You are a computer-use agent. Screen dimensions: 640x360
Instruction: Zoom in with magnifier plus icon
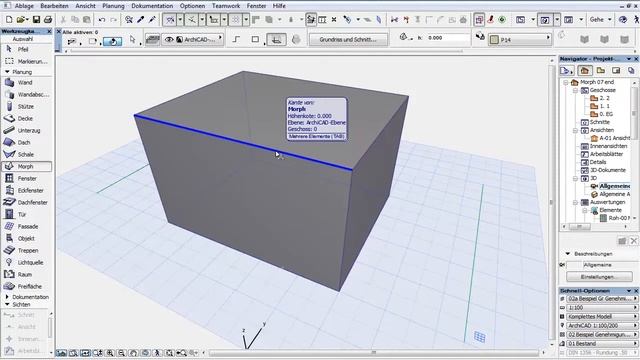[110, 353]
